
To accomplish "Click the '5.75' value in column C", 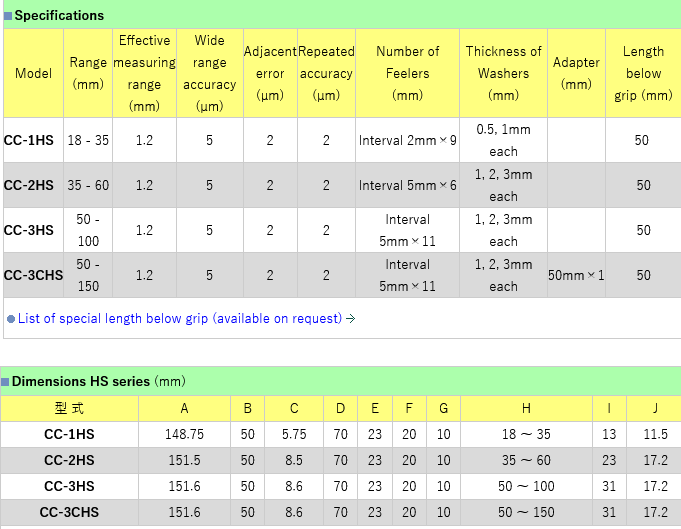I will pyautogui.click(x=294, y=434).
